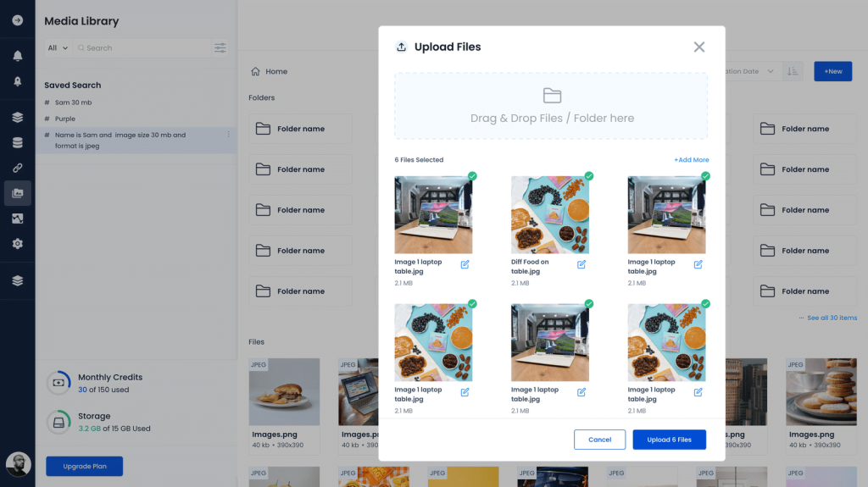Click edit icon of first selected file

coord(465,264)
